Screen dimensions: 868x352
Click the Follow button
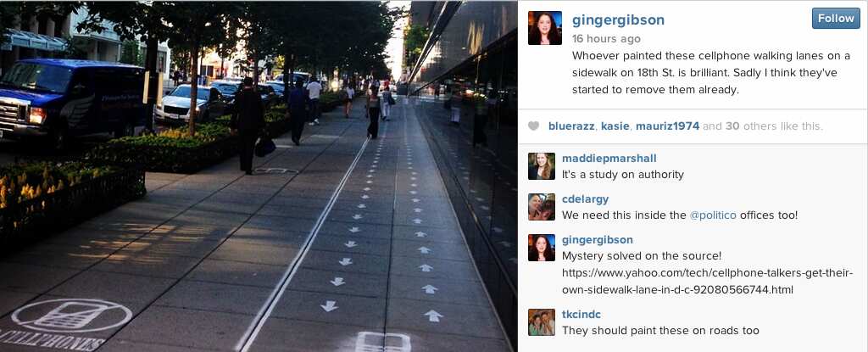pos(836,19)
